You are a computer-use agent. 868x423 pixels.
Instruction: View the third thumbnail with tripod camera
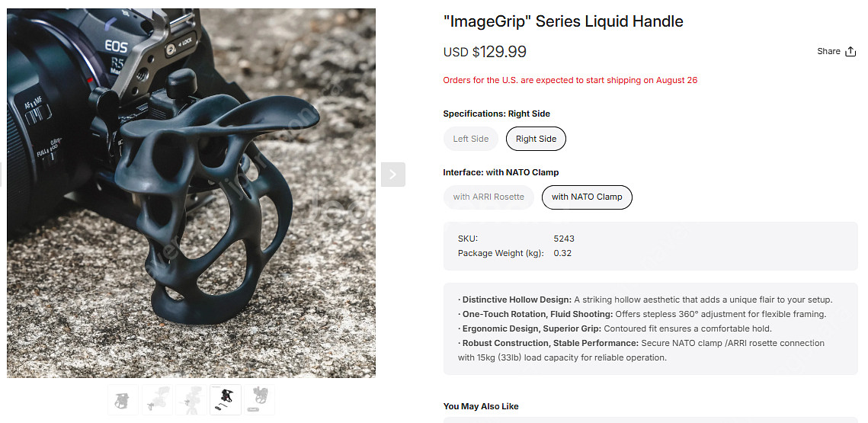(x=191, y=399)
